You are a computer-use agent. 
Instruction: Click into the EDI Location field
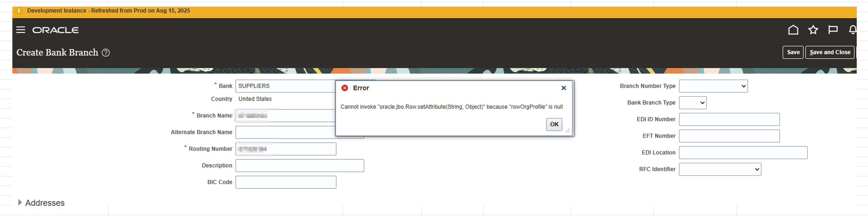(743, 152)
